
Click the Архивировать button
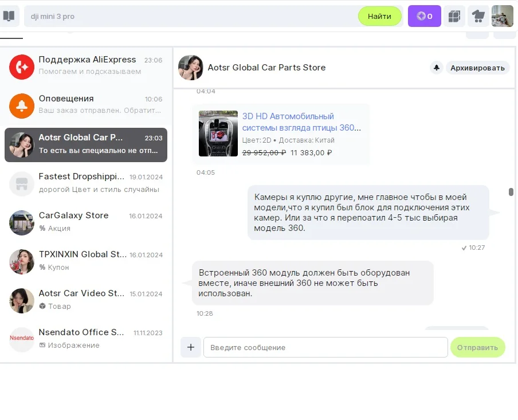478,68
